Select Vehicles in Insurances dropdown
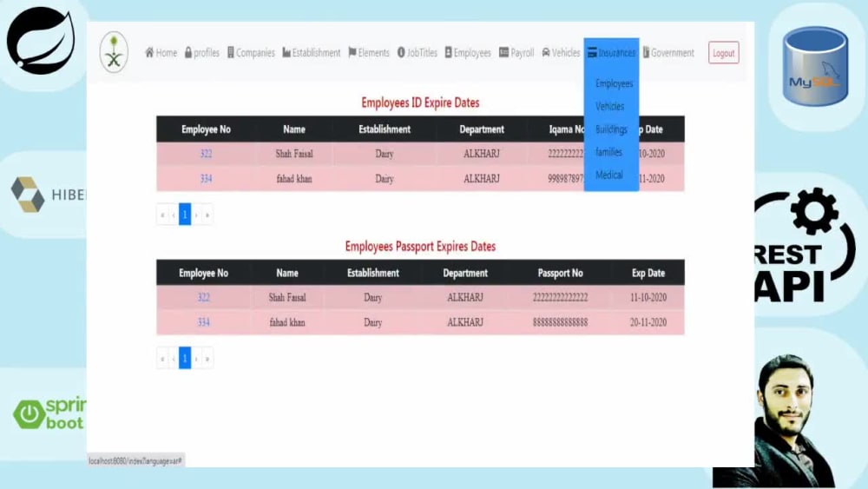The width and height of the screenshot is (868, 489). coord(609,106)
